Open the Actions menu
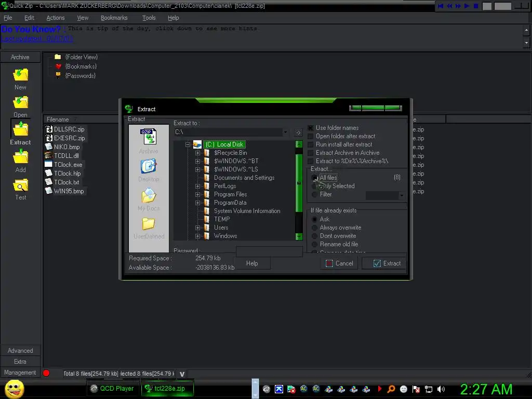 (55, 18)
